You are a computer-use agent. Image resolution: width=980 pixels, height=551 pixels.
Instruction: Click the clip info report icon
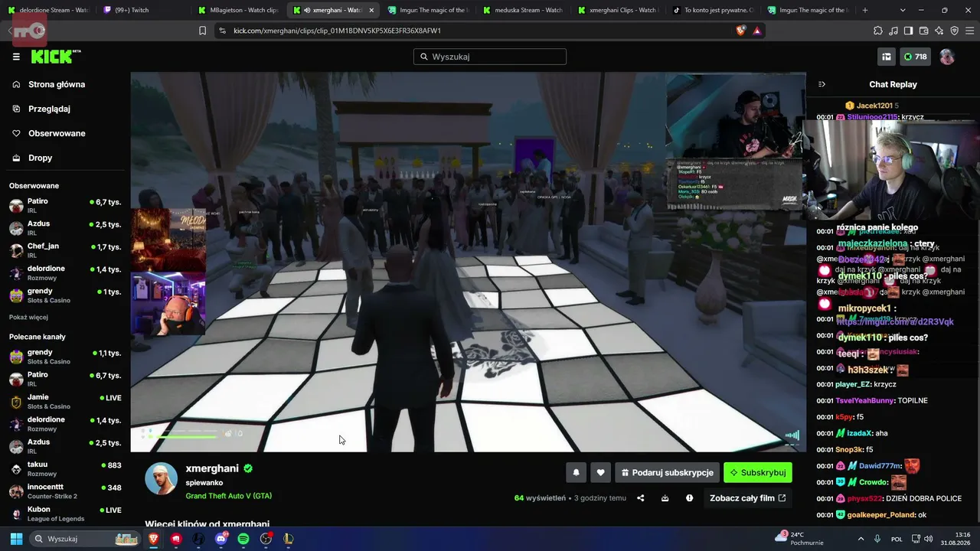tap(689, 498)
